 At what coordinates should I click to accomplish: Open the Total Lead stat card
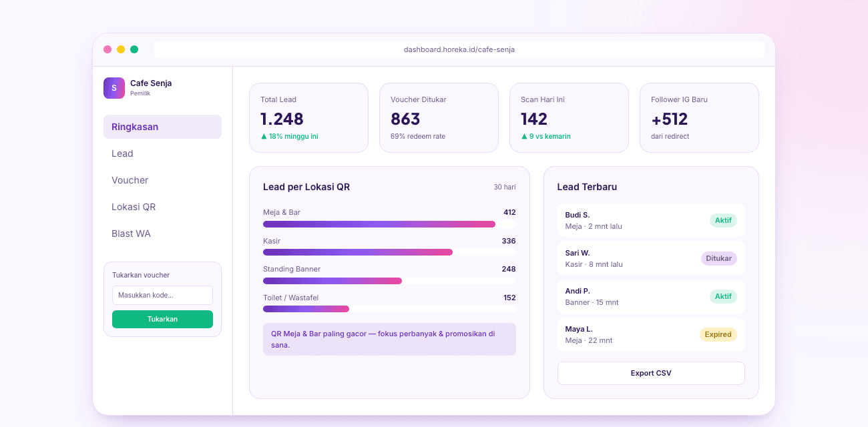click(x=308, y=117)
